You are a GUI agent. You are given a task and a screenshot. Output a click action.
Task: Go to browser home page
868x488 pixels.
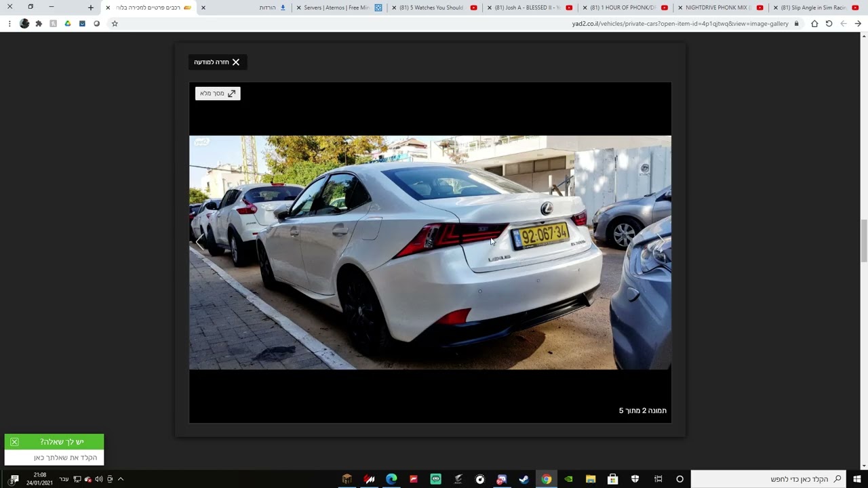tap(814, 24)
